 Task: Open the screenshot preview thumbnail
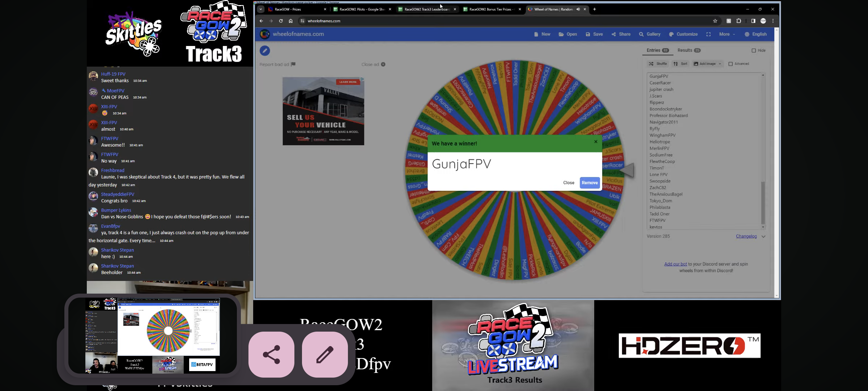tap(152, 336)
